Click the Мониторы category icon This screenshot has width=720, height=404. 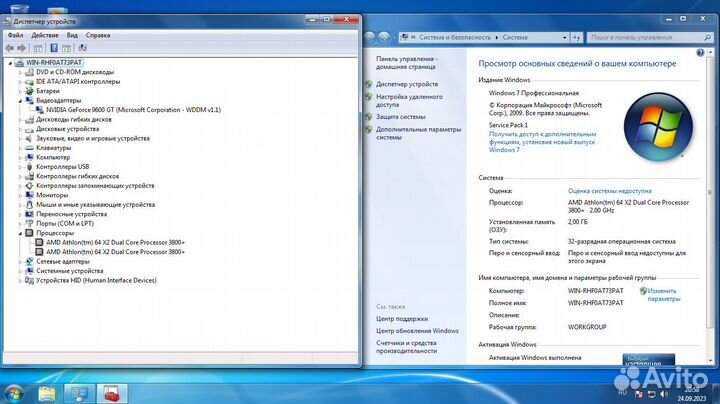(x=29, y=195)
